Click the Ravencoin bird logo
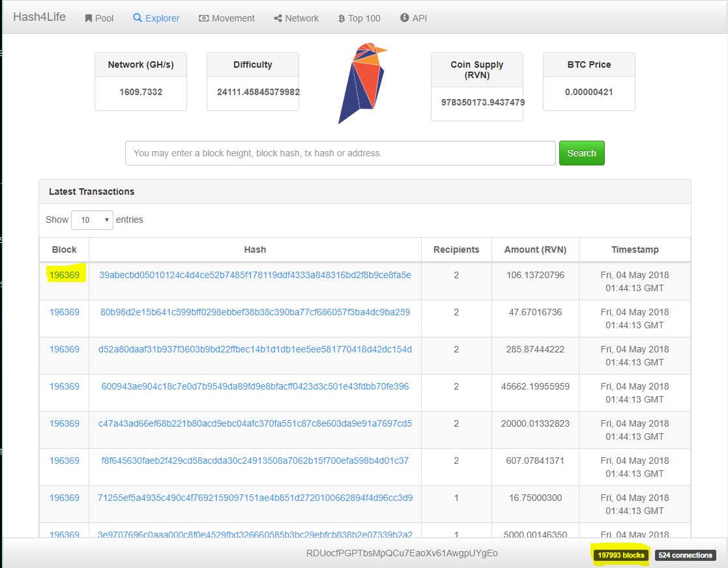The width and height of the screenshot is (728, 568). point(362,83)
